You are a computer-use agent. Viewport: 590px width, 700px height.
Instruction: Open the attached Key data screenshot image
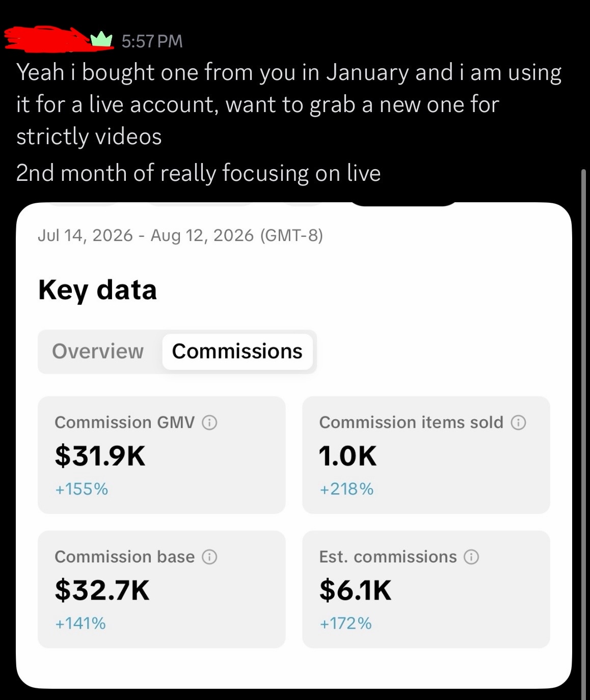(x=294, y=446)
